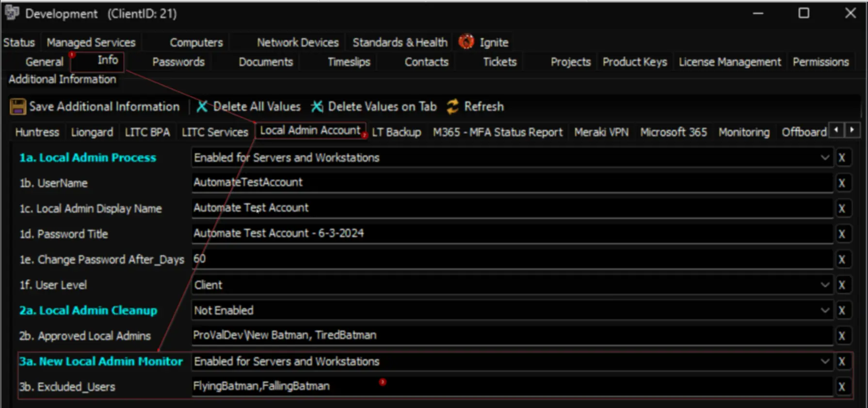Open the Network Devices tab
This screenshot has width=868, height=408.
pos(297,43)
